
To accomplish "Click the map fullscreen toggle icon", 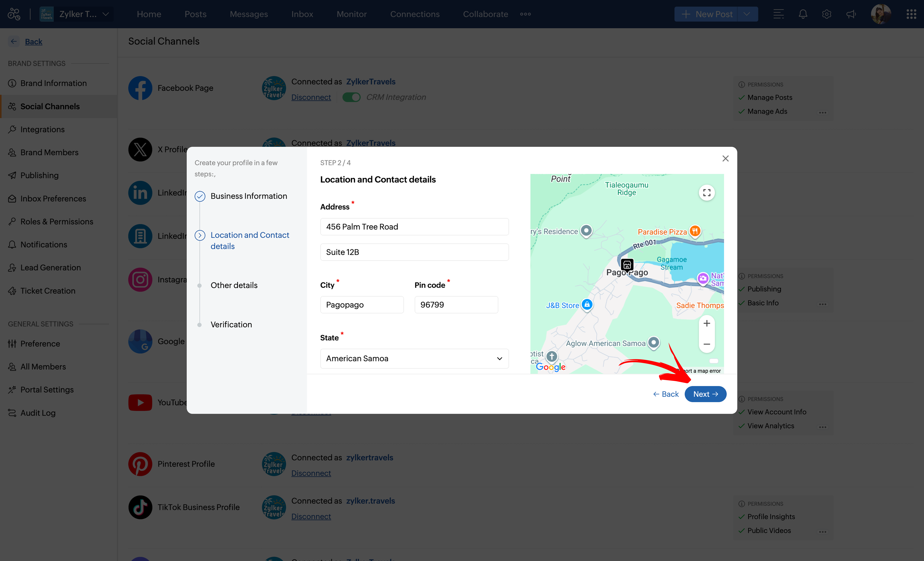I will tap(706, 193).
